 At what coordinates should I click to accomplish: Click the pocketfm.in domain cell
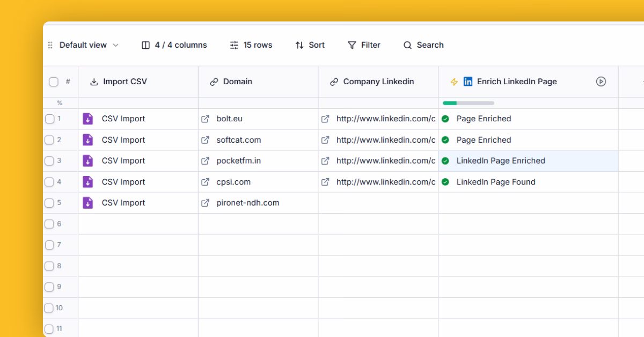258,160
